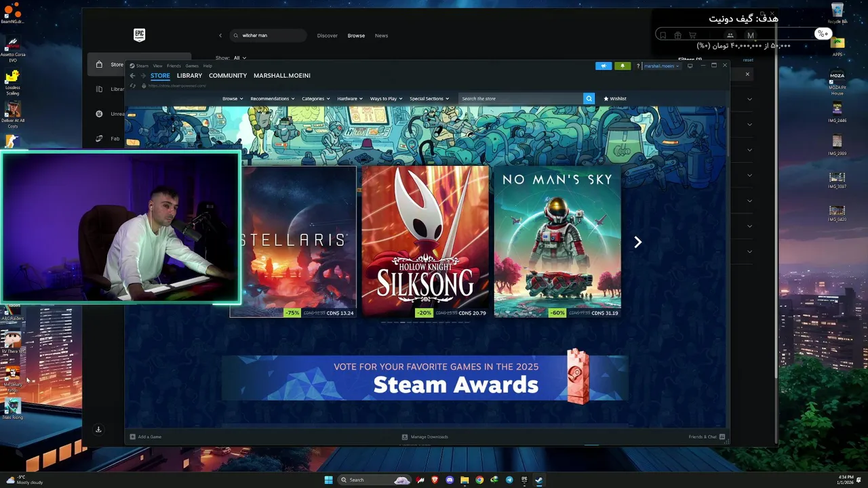The height and width of the screenshot is (488, 868).
Task: Advance the Steam carousel with the right arrow
Action: tap(637, 242)
